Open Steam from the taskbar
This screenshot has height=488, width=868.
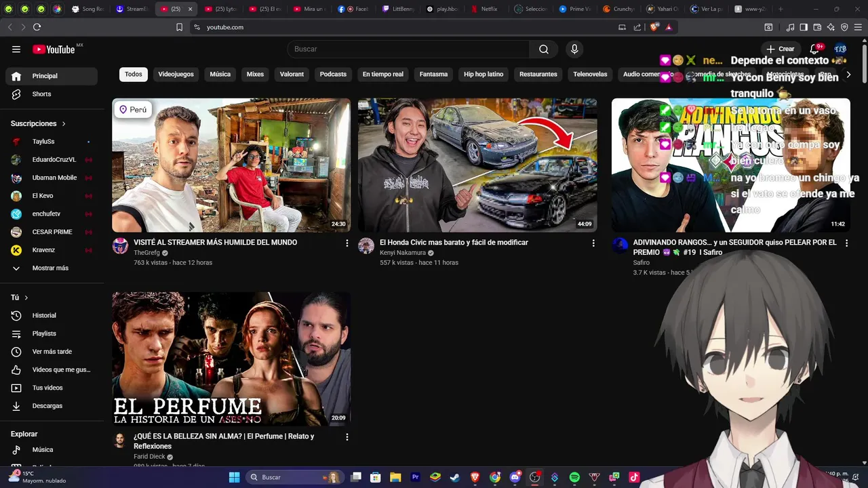[455, 477]
